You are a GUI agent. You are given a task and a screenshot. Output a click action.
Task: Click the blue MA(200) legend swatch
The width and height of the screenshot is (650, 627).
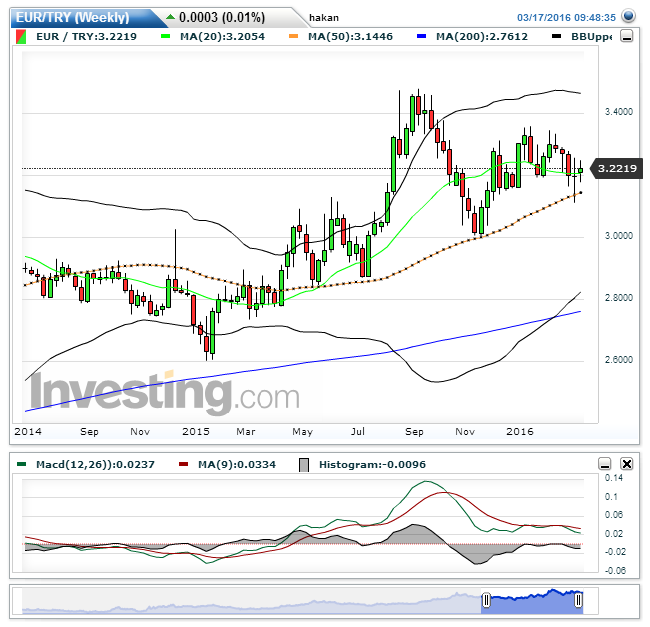click(x=421, y=36)
